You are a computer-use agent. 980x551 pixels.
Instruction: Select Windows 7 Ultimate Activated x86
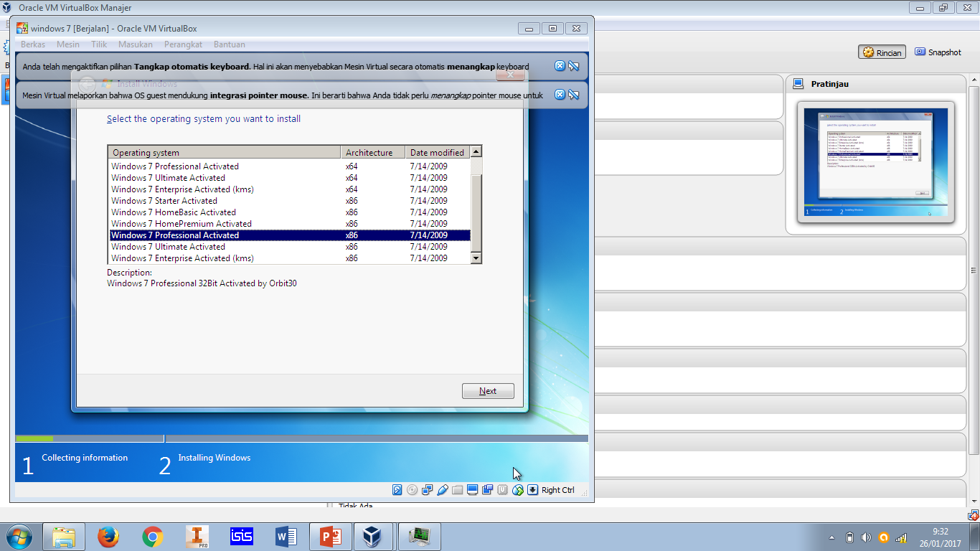[x=289, y=247]
